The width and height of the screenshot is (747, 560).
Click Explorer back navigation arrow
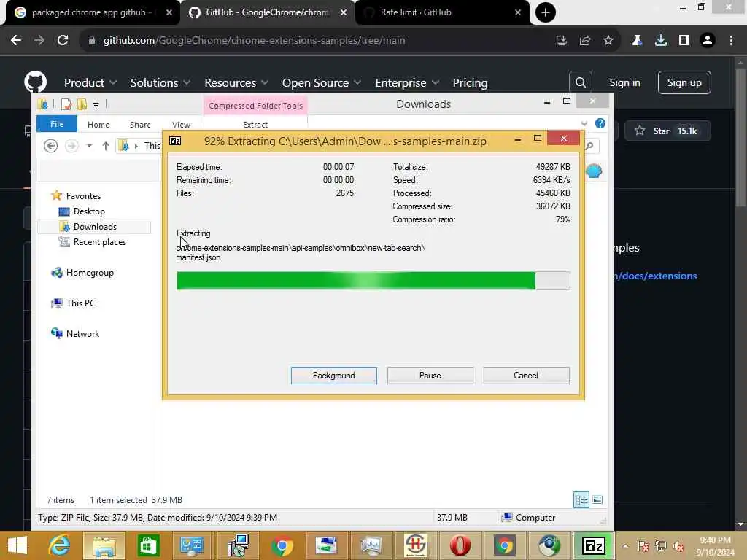[50, 146]
